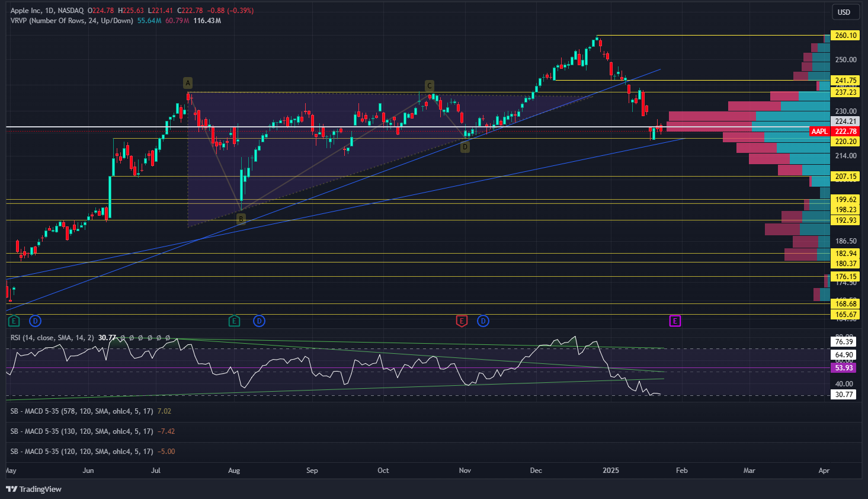The image size is (868, 499).
Task: Click the SB - MACD 120, 120 indicator legend
Action: pos(82,452)
